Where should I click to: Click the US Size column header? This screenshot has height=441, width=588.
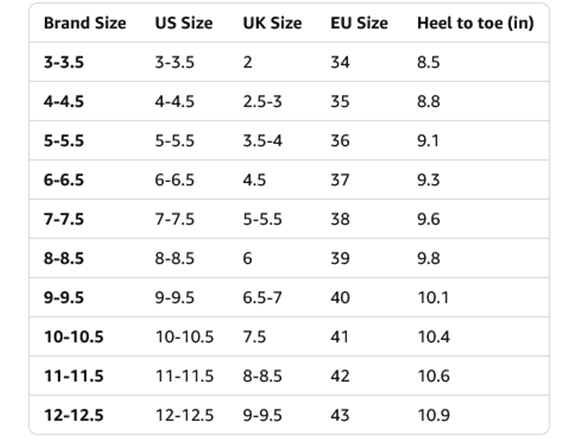184,23
